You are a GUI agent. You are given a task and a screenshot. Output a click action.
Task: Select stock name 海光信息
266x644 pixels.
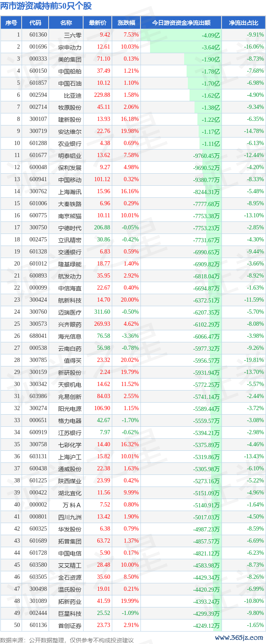click(x=70, y=336)
